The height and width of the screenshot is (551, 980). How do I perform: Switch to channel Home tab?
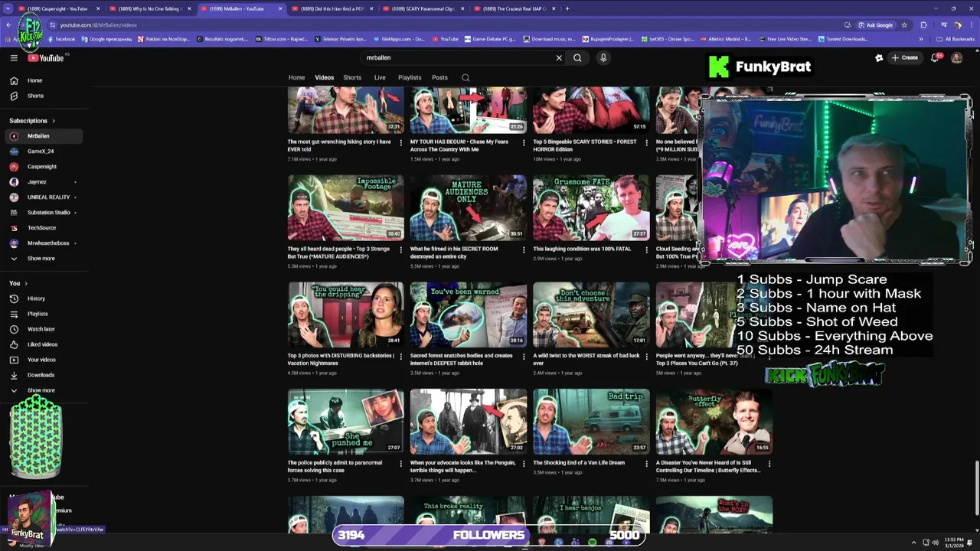point(296,77)
